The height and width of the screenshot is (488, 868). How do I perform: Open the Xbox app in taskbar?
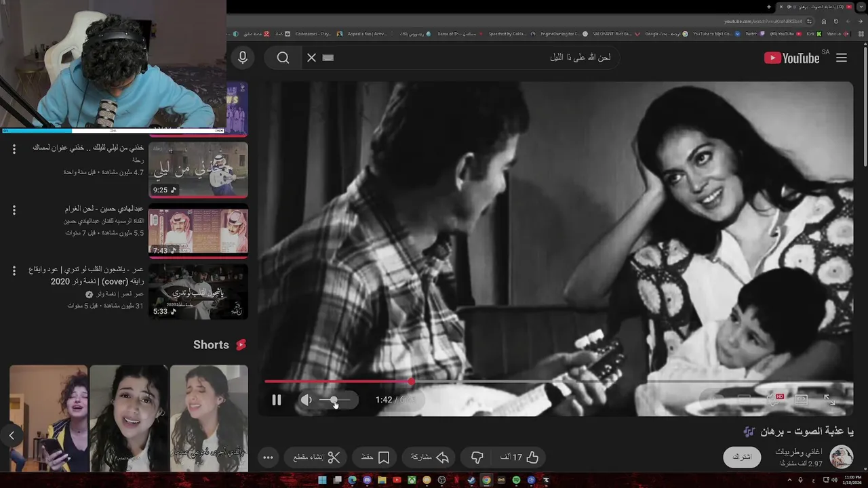tap(412, 481)
